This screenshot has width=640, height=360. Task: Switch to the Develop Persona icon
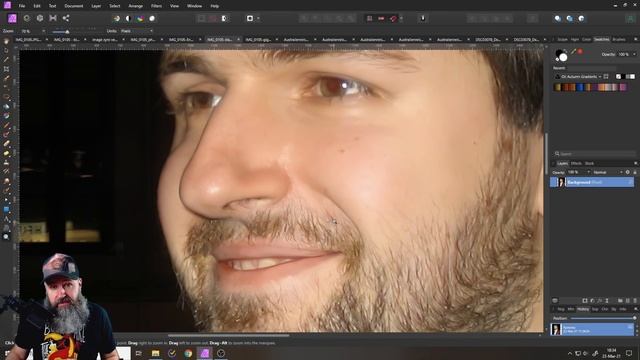[x=40, y=18]
